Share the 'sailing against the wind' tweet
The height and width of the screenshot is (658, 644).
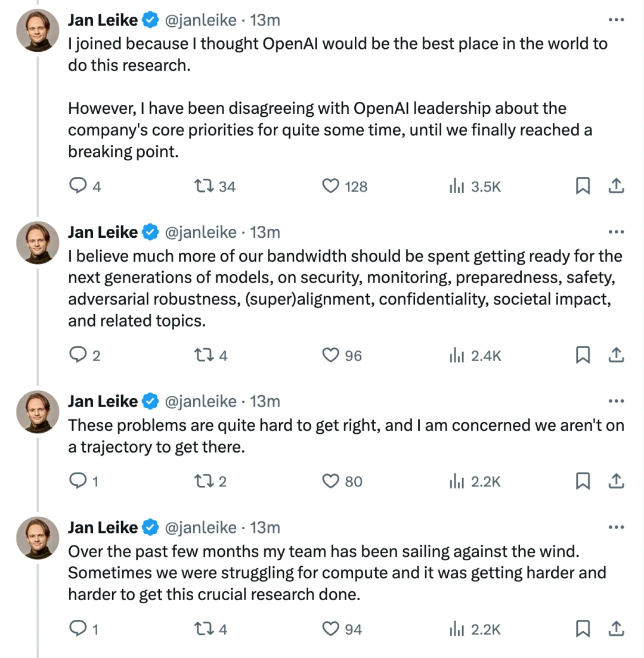click(615, 629)
